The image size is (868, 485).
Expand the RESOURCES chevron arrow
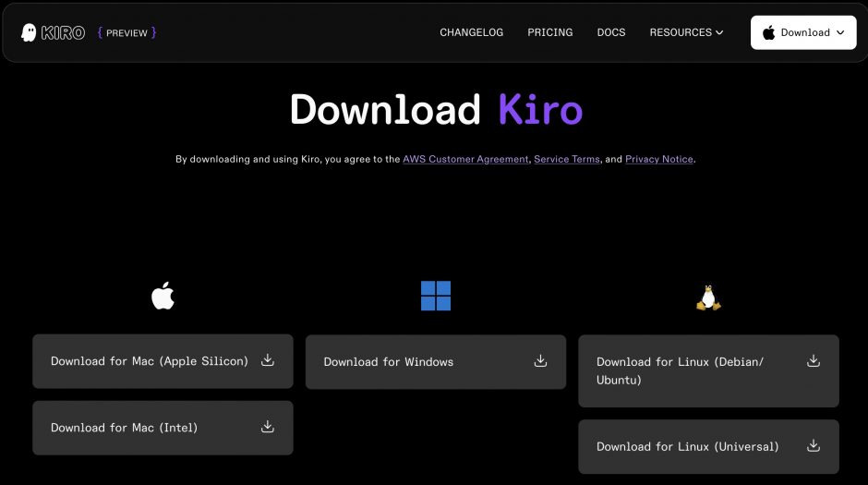(x=719, y=32)
